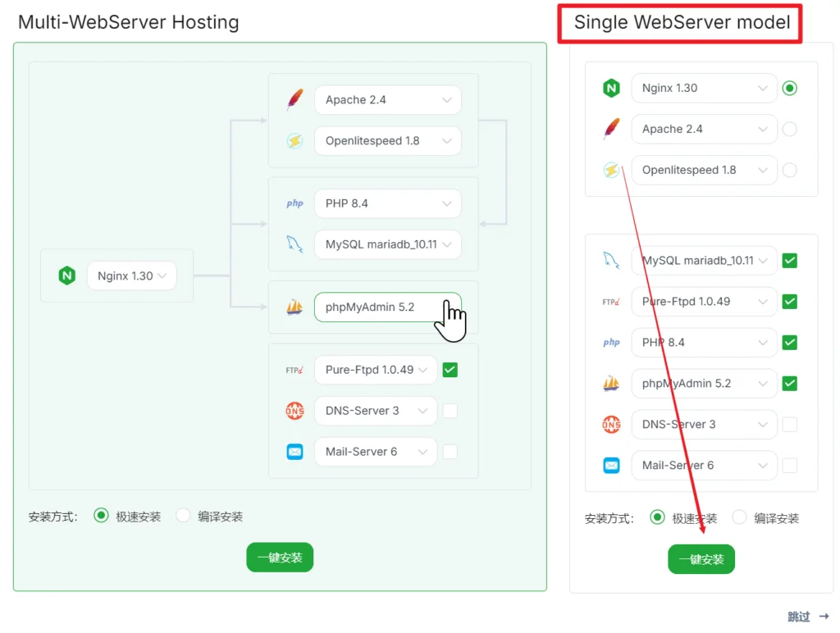The width and height of the screenshot is (840, 633).
Task: Open Openlitespeed 1.8 dropdown in Single WebServer model
Action: click(x=704, y=171)
